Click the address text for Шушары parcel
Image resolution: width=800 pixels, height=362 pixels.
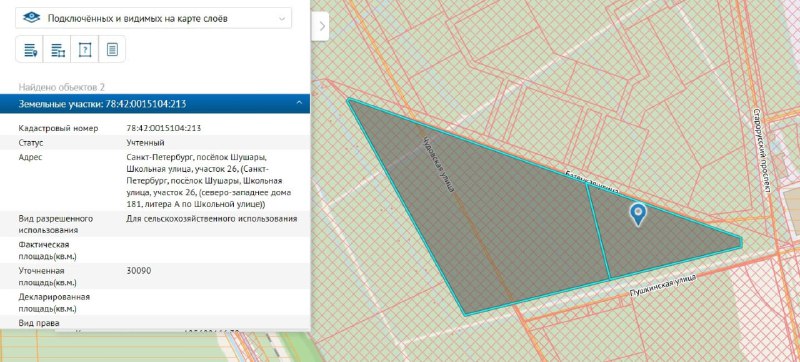(x=209, y=180)
